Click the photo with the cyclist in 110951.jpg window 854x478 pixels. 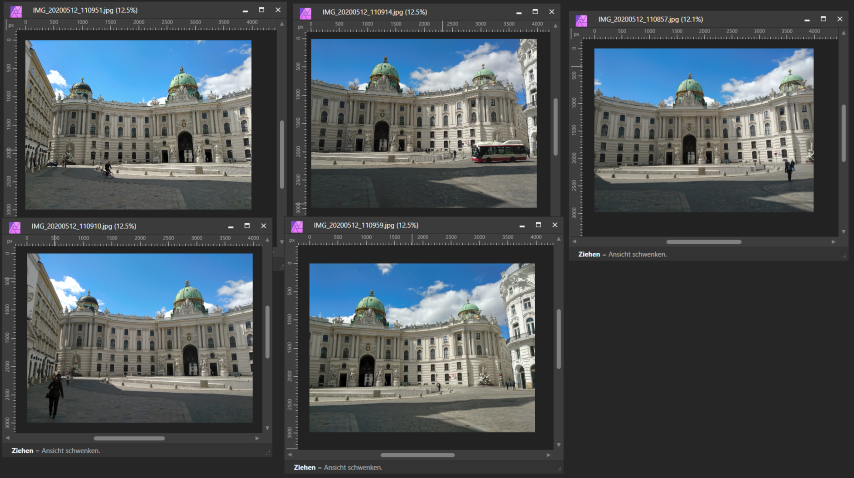click(138, 125)
